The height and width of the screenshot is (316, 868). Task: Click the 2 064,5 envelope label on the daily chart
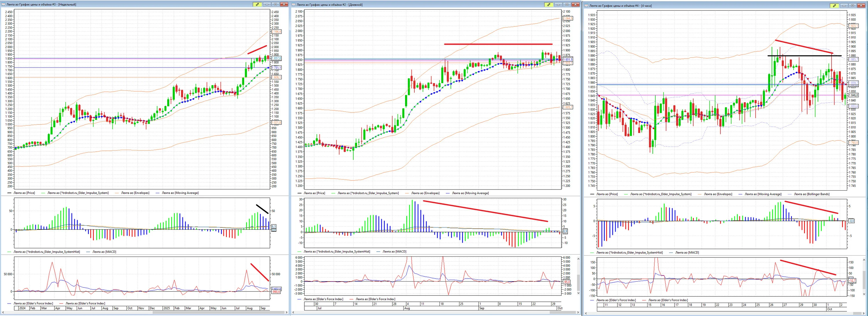568,18
